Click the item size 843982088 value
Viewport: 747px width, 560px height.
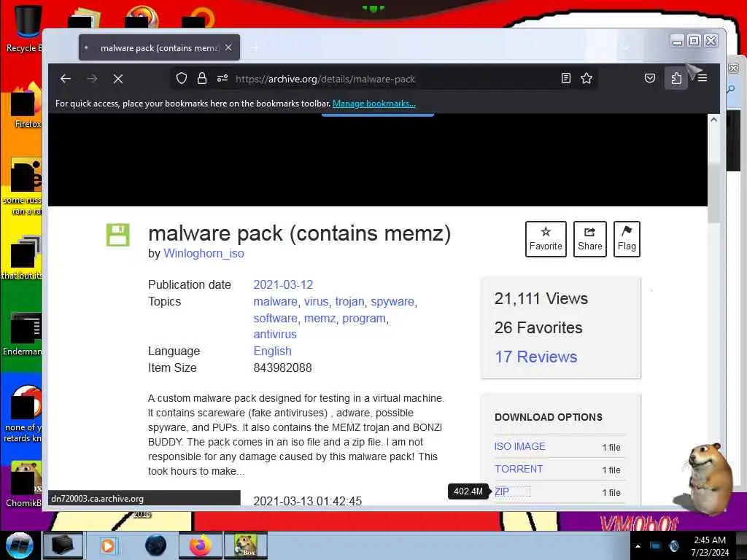(x=282, y=367)
